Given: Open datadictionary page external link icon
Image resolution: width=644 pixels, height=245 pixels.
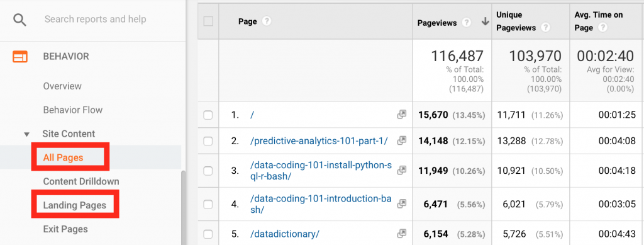Looking at the screenshot, I should [x=401, y=234].
